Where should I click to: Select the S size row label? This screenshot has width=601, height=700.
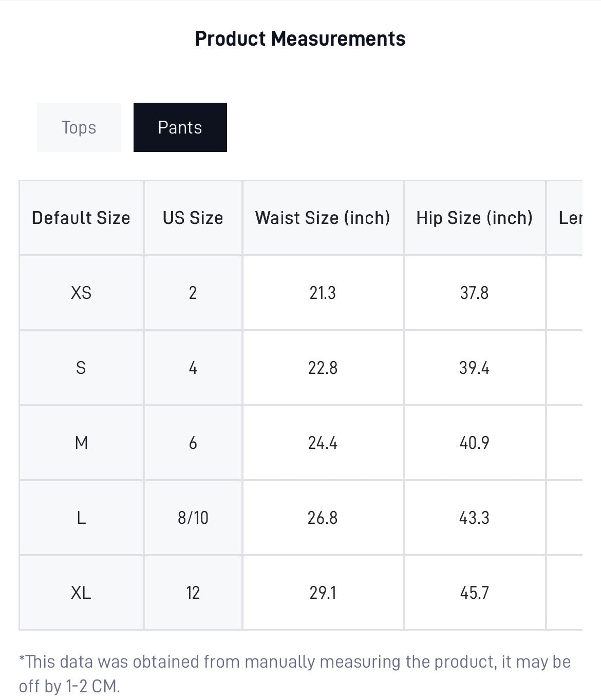tap(81, 368)
